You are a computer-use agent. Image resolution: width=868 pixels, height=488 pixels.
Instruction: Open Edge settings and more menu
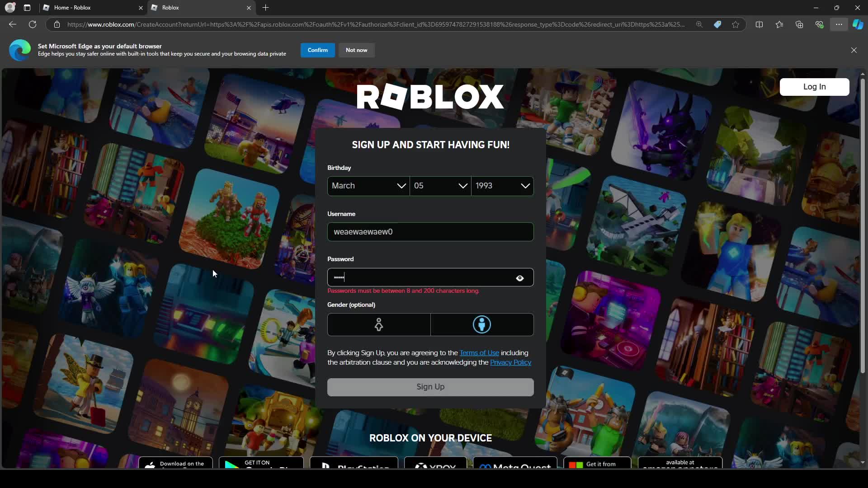click(839, 24)
